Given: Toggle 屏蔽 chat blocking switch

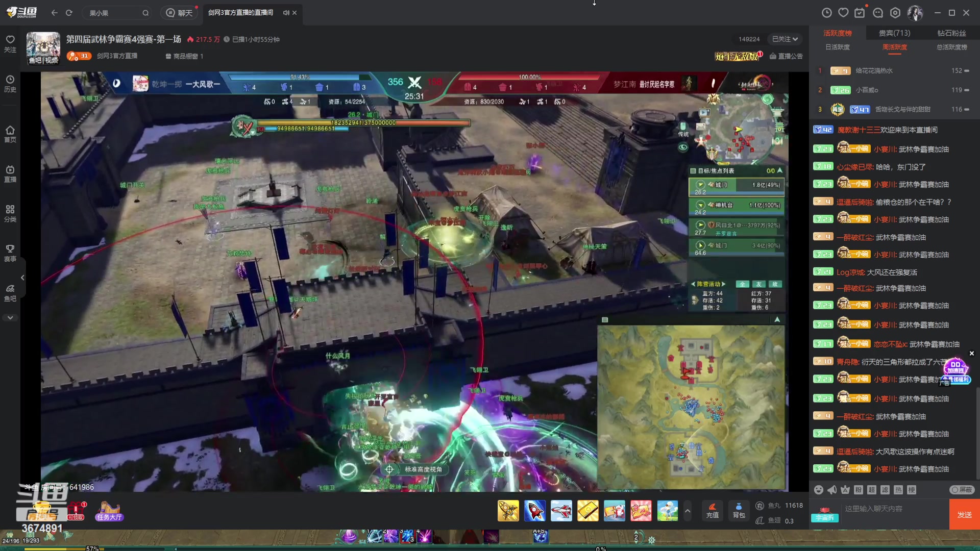Looking at the screenshot, I should (x=962, y=490).
